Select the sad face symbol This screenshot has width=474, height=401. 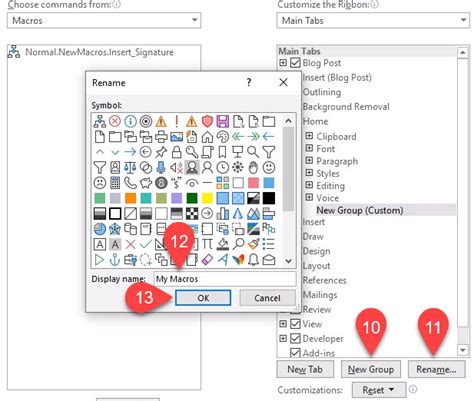pos(100,183)
